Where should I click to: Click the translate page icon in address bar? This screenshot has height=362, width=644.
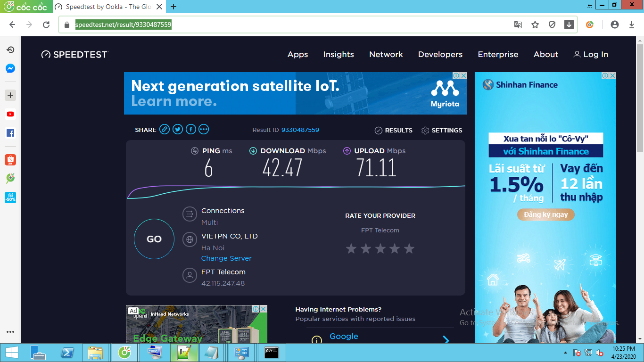point(518,25)
